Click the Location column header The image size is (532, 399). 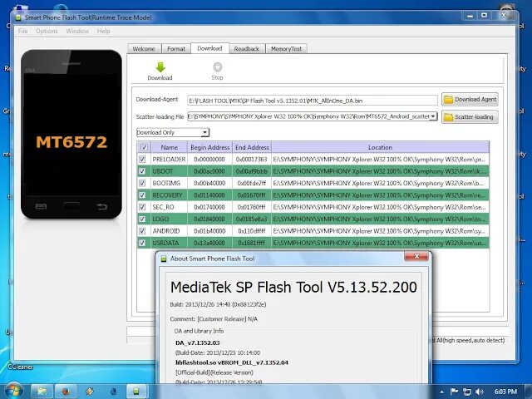coord(380,148)
